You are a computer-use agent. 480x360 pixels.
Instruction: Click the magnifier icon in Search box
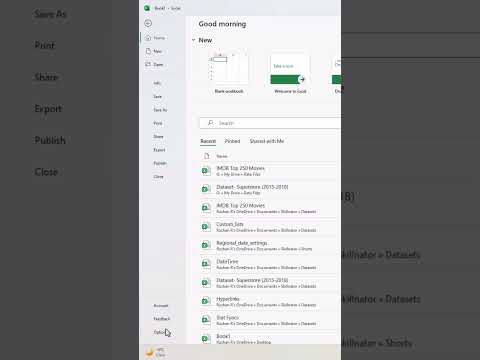click(210, 123)
